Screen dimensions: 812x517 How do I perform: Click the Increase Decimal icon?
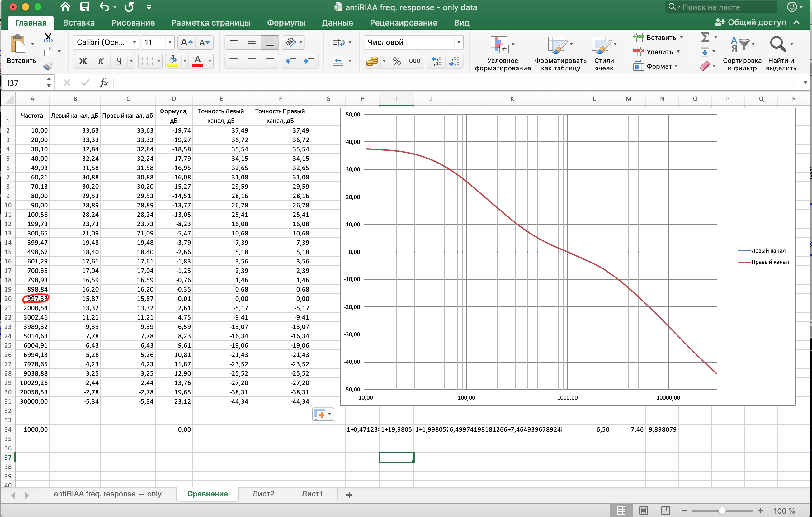tap(436, 61)
